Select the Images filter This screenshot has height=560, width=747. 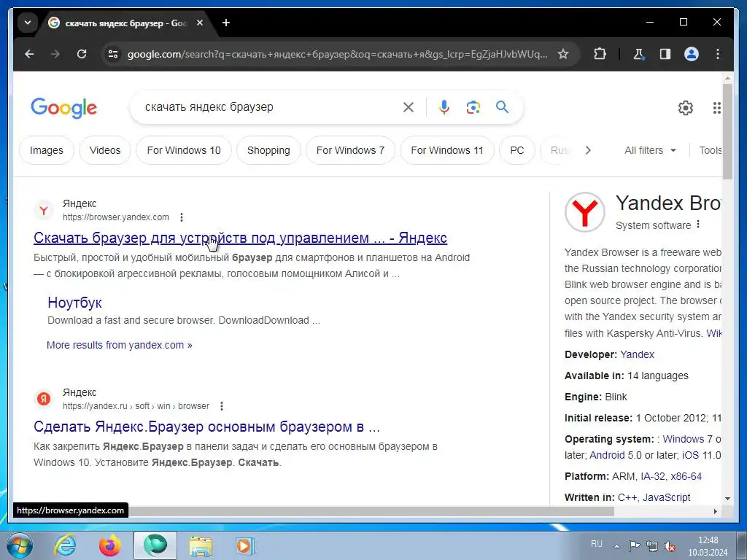46,150
